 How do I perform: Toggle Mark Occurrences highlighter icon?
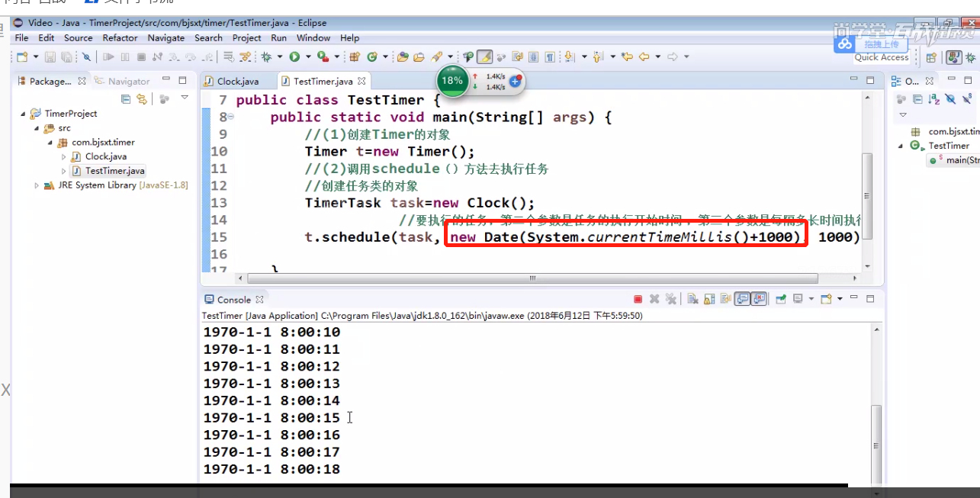(484, 57)
